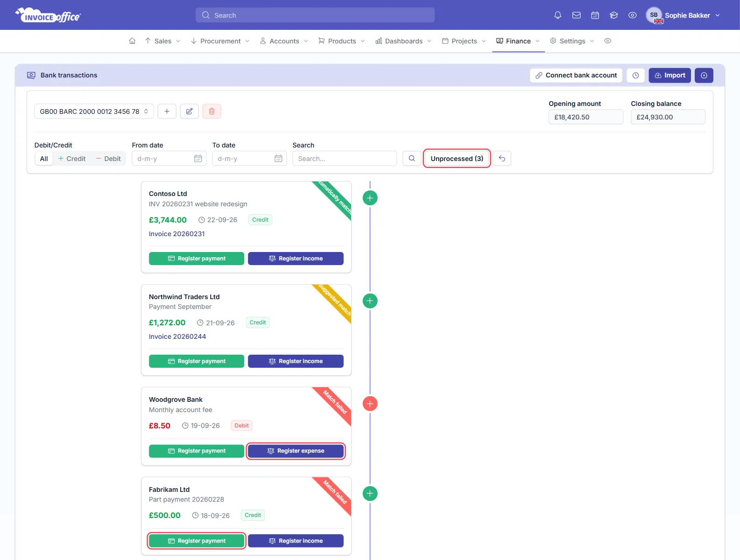The width and height of the screenshot is (740, 560).
Task: Click the eye icon after Settings menu
Action: [x=607, y=41]
